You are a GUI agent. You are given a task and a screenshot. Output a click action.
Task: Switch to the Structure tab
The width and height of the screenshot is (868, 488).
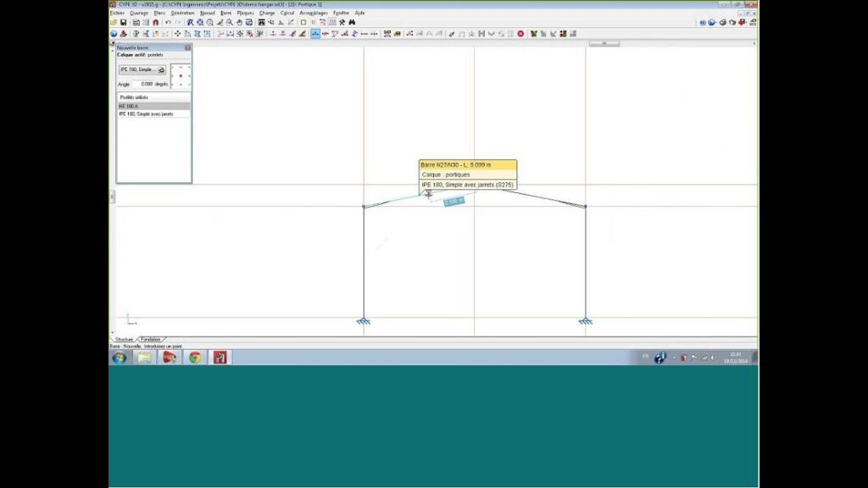pyautogui.click(x=125, y=339)
